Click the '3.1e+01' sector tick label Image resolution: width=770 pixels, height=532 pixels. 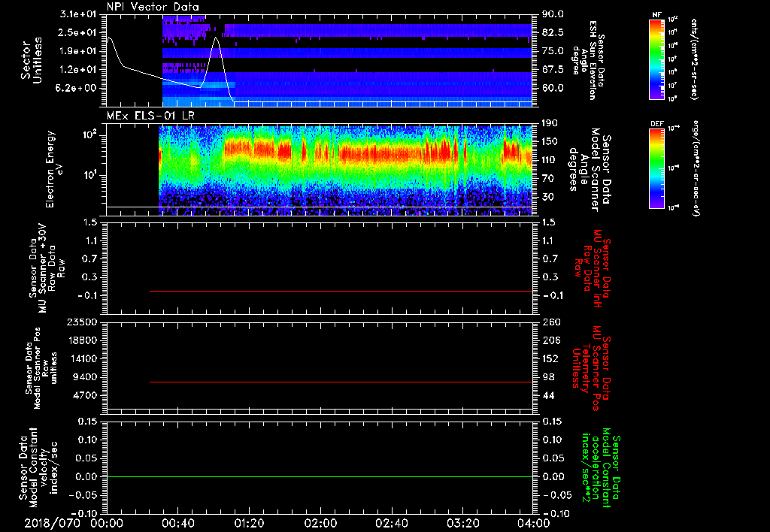pos(77,14)
